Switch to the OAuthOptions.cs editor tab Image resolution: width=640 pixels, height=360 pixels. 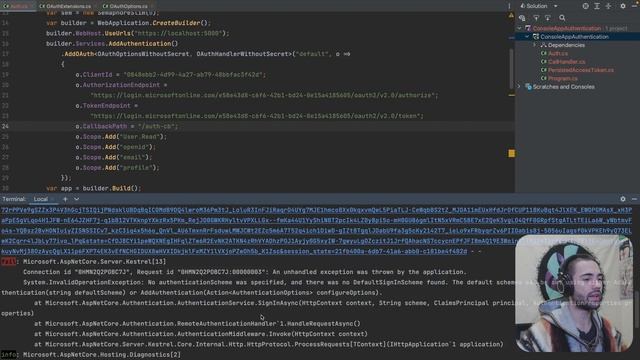126,6
